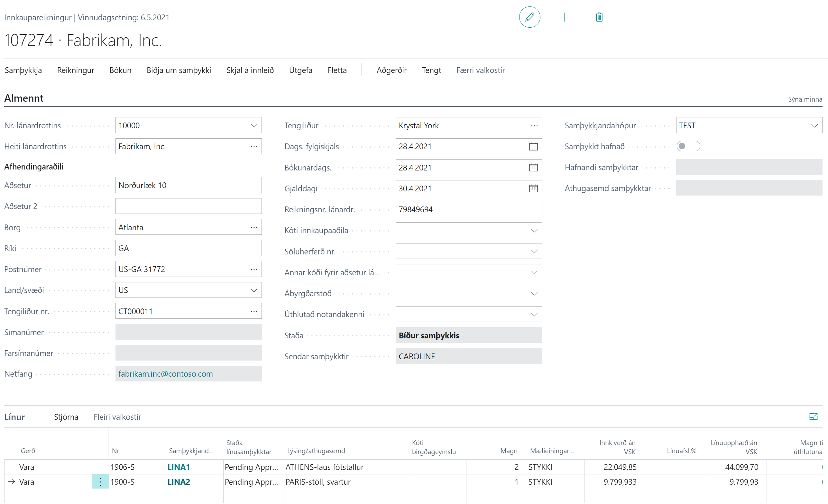Click the Aðsetur 2 input field
828x504 pixels.
pos(188,206)
